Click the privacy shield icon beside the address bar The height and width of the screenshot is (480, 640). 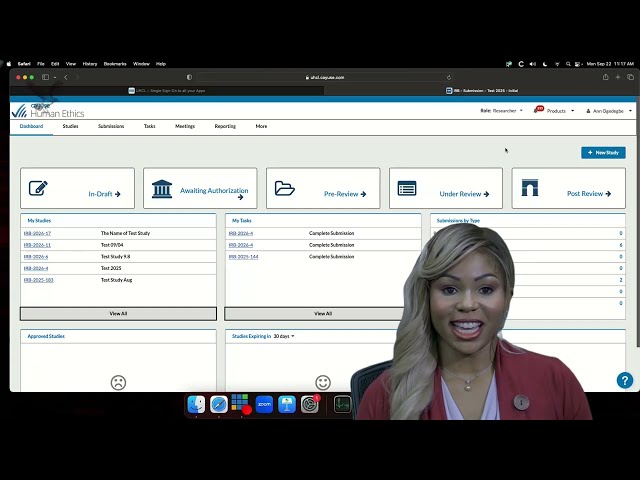(x=189, y=77)
